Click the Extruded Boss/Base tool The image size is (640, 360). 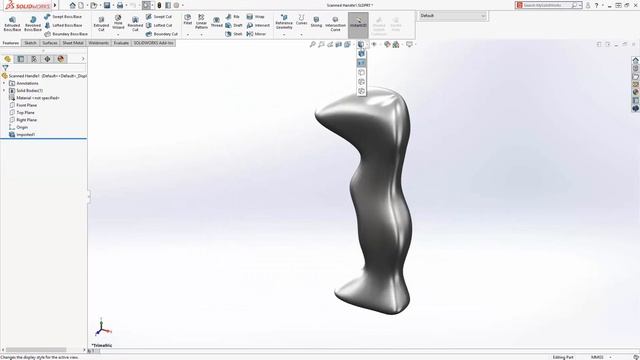pos(12,24)
